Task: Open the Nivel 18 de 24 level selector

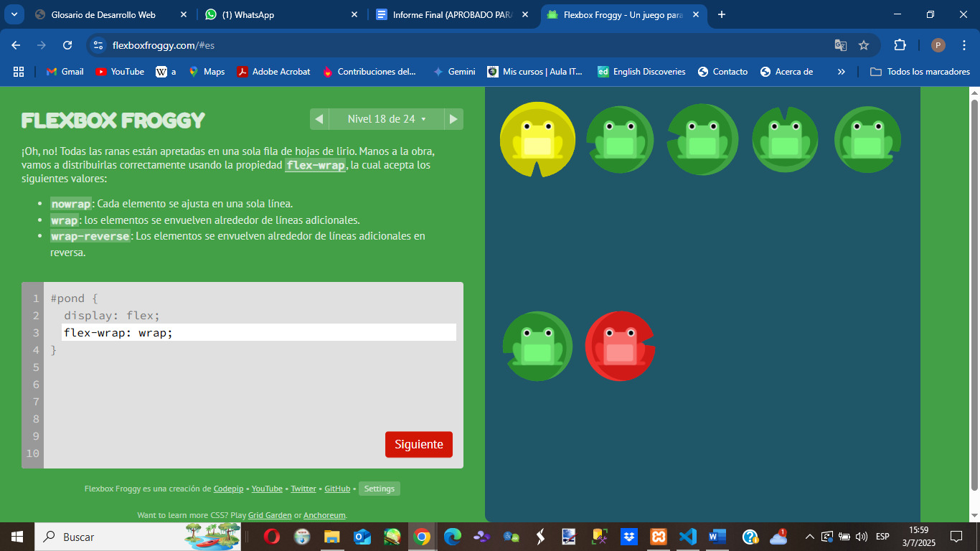Action: (x=387, y=119)
